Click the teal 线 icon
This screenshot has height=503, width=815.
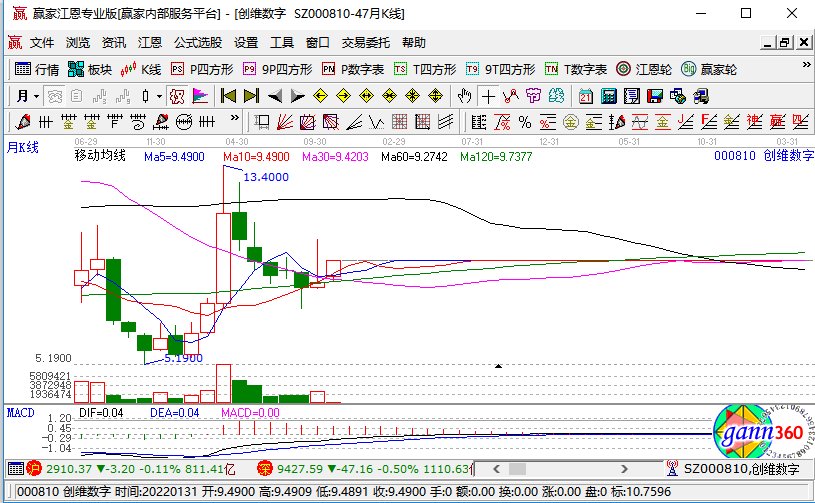click(x=557, y=96)
